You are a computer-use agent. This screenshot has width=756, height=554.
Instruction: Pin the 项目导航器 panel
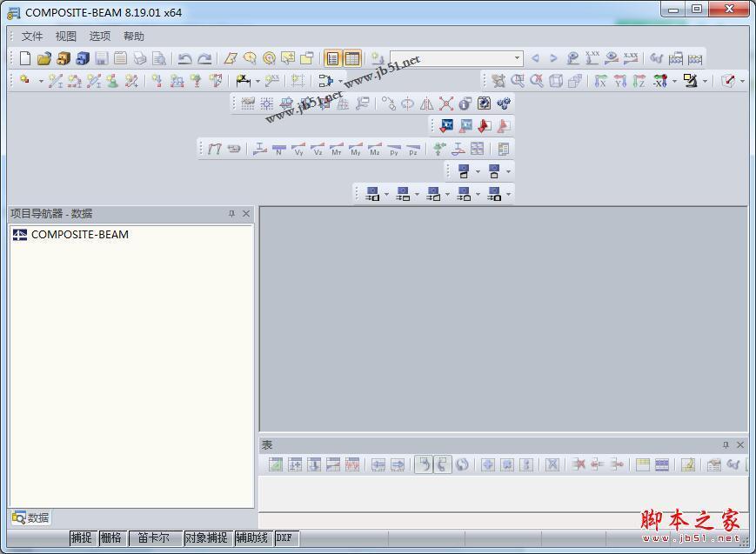[x=232, y=214]
